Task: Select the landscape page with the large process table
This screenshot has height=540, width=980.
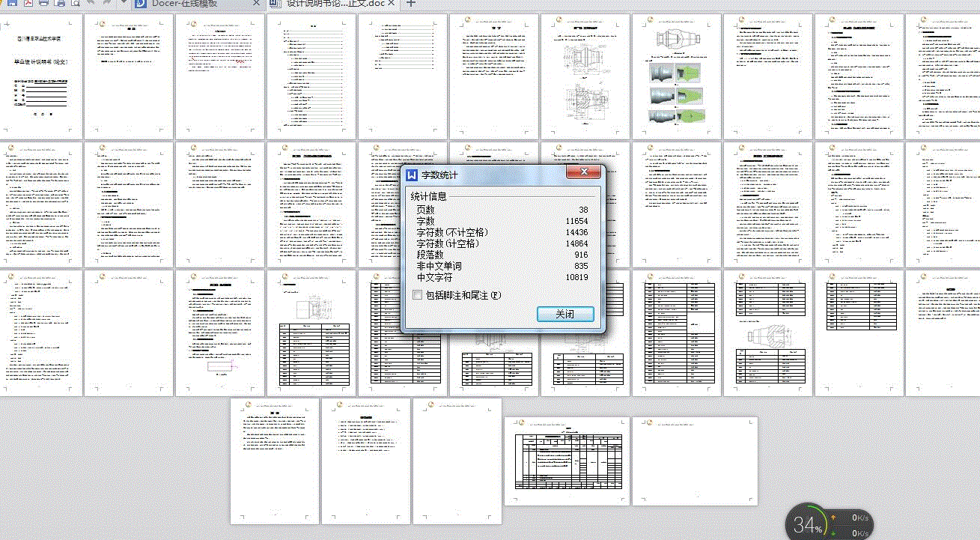Action: coord(567,461)
